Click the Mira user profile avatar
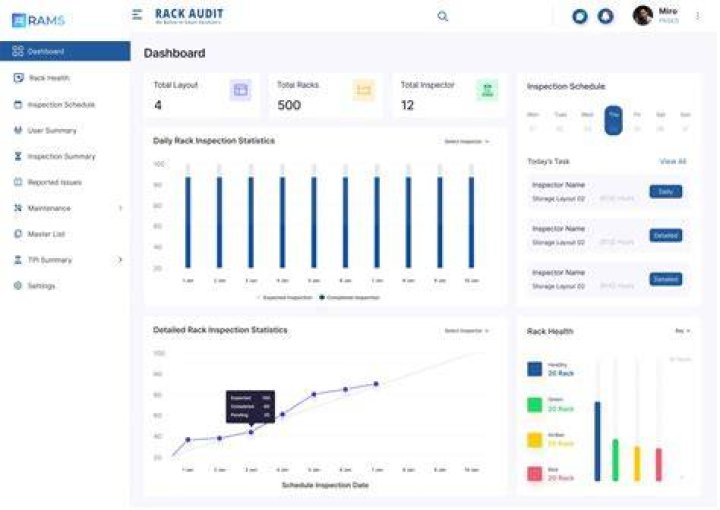Viewport: 720px width, 510px height. 642,16
